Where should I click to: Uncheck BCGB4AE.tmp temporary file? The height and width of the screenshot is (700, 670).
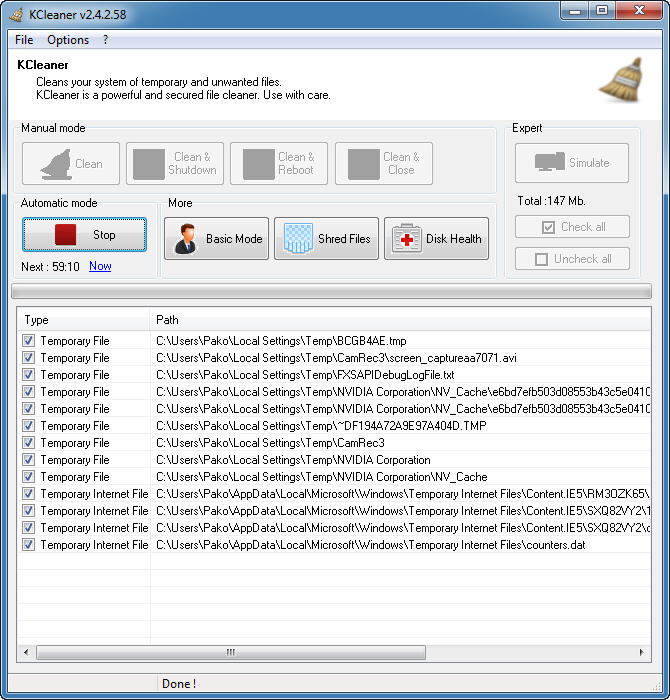(29, 341)
